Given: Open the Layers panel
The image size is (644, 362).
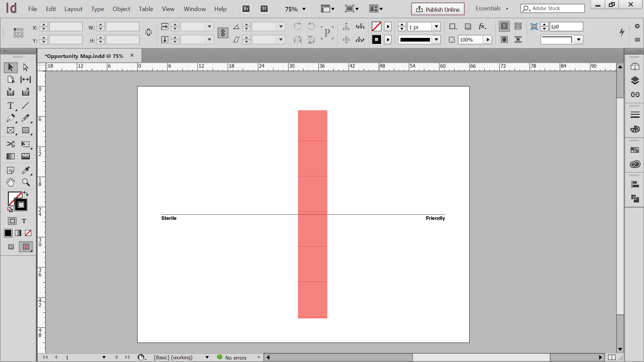Looking at the screenshot, I should [x=635, y=80].
